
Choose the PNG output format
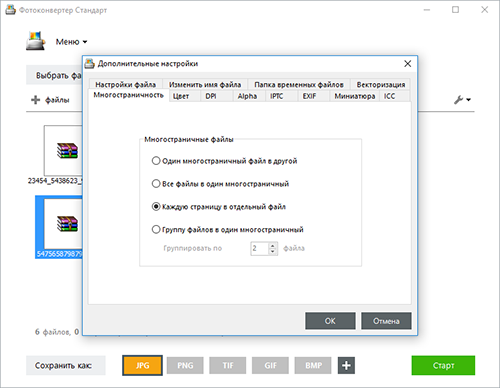(x=185, y=365)
